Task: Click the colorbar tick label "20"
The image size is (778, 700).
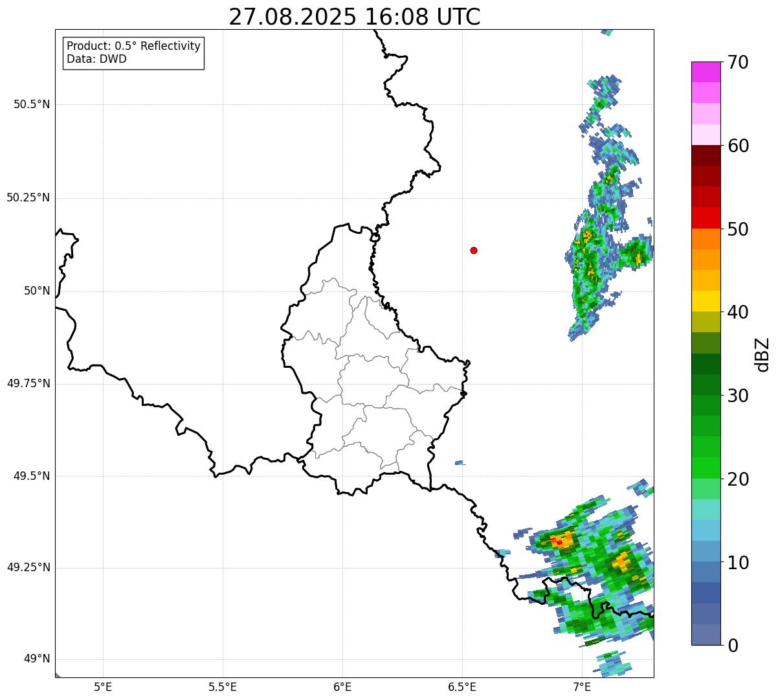Action: pyautogui.click(x=738, y=479)
